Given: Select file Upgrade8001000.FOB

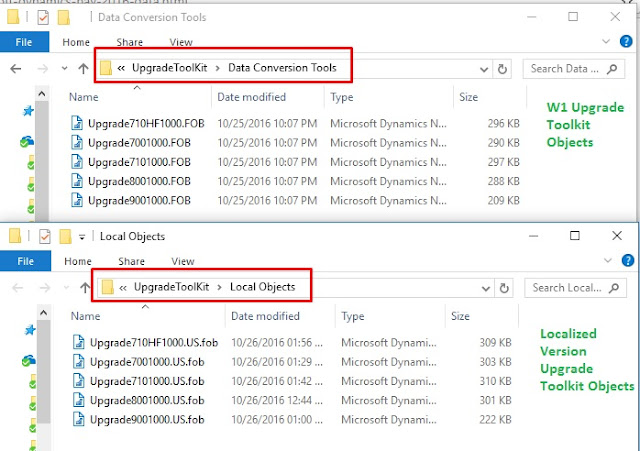Looking at the screenshot, I should [x=139, y=181].
